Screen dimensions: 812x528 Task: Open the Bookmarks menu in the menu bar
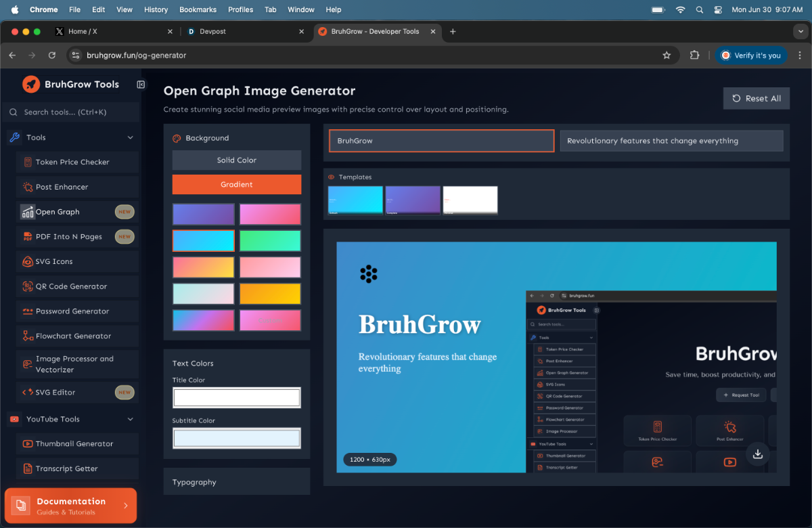(198, 9)
